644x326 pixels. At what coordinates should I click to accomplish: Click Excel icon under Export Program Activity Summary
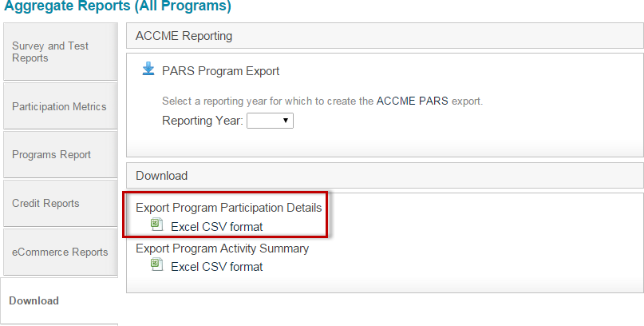(157, 264)
